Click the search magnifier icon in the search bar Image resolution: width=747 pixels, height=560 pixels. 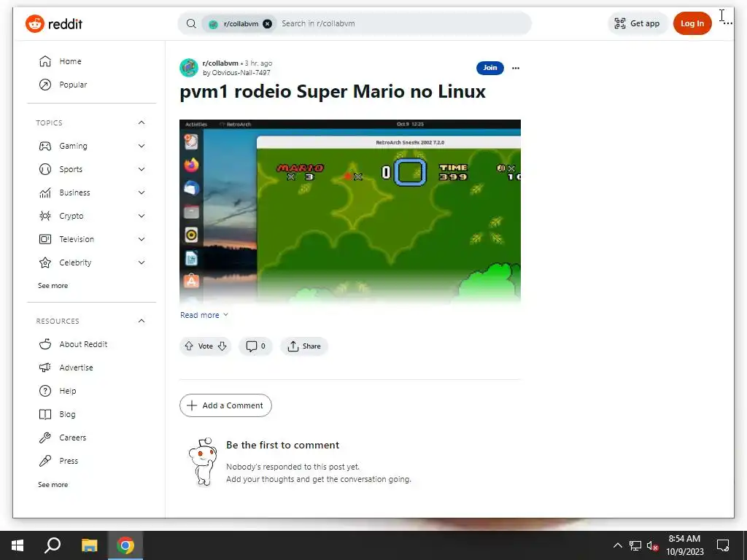191,23
